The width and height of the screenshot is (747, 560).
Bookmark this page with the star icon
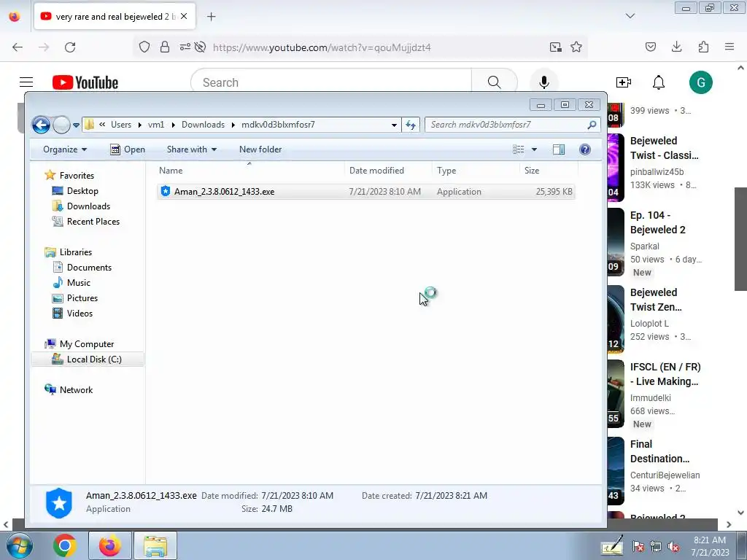pyautogui.click(x=576, y=47)
